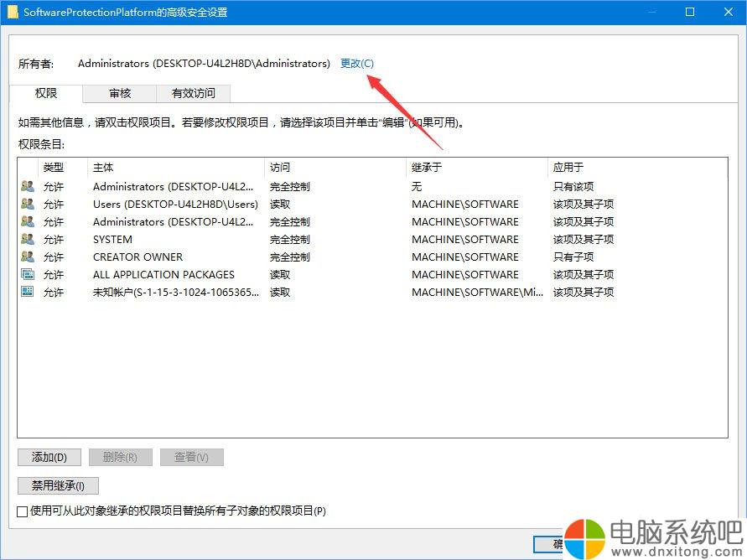Click the 删除(R) button
The height and width of the screenshot is (560, 747).
pos(121,457)
